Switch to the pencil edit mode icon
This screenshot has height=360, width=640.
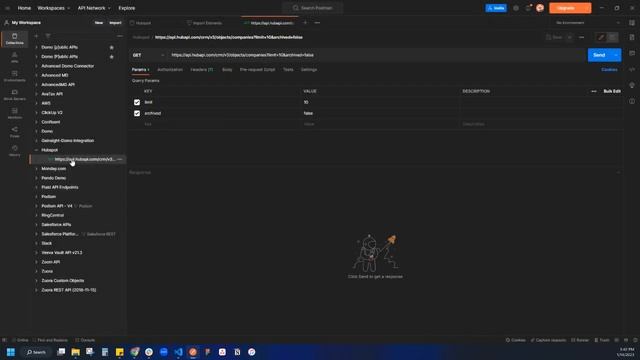[601, 37]
